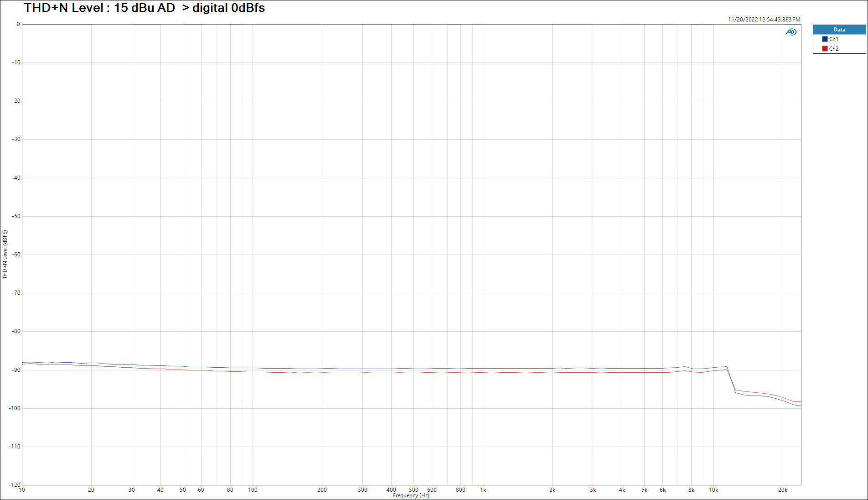The image size is (868, 500).
Task: Select the Frequency (Hz) axis label
Action: point(411,495)
